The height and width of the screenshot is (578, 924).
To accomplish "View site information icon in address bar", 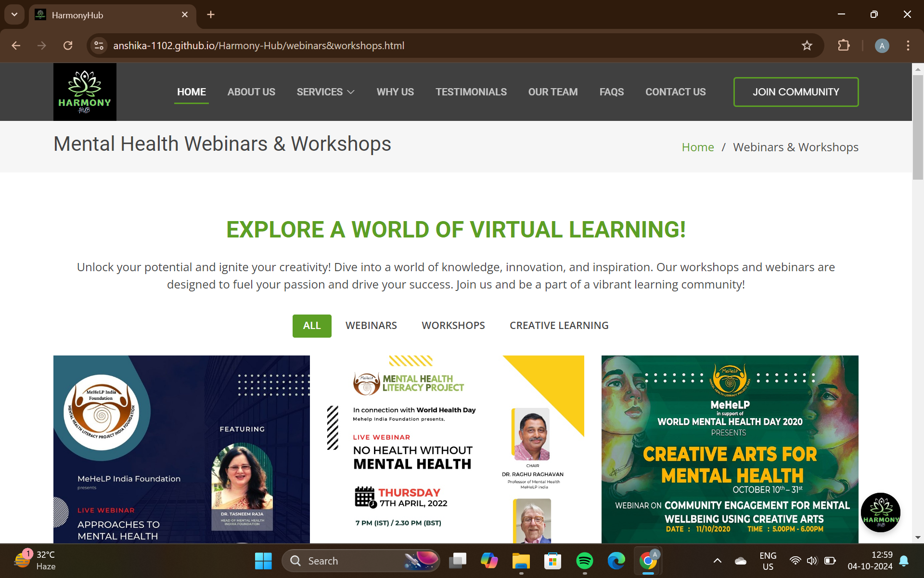I will pyautogui.click(x=99, y=46).
